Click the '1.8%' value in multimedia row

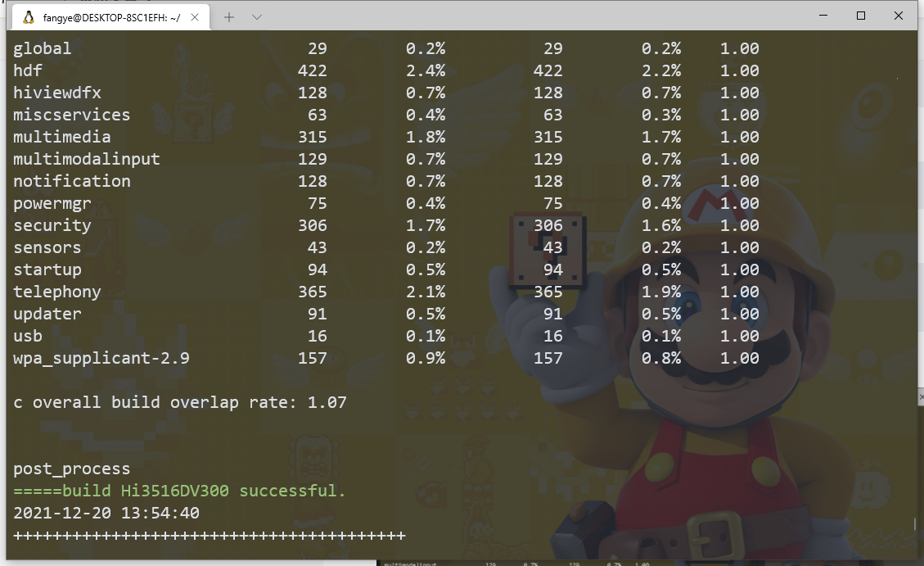(426, 137)
